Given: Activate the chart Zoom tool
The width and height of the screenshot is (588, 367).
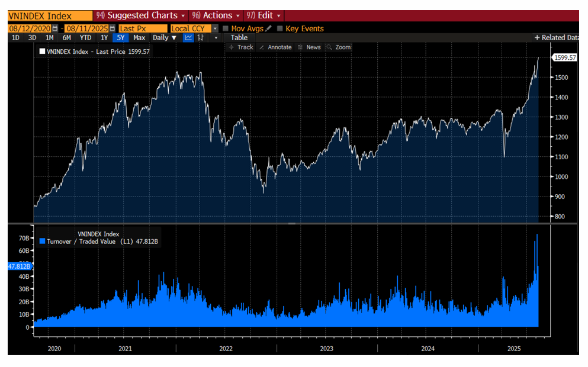Looking at the screenshot, I should [x=339, y=47].
